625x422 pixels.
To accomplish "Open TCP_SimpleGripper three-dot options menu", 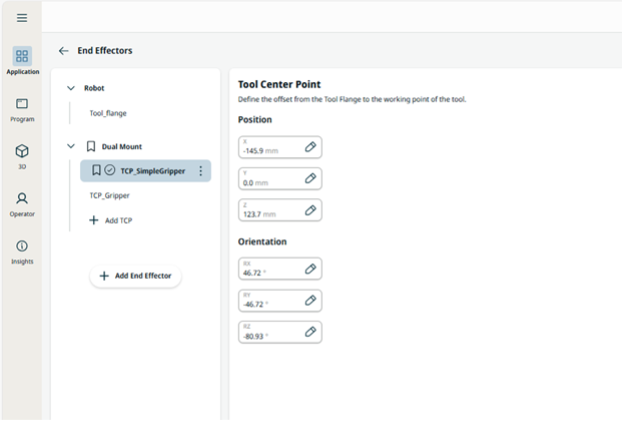I will click(200, 171).
